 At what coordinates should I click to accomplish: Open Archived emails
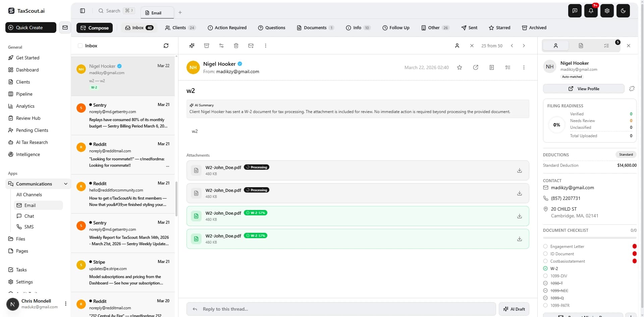pyautogui.click(x=534, y=28)
